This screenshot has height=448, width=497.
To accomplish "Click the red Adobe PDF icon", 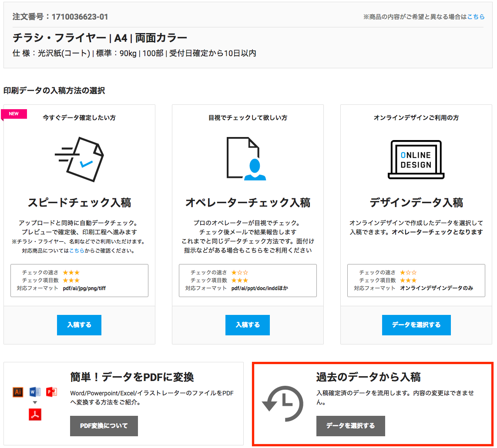I will 35,415.
